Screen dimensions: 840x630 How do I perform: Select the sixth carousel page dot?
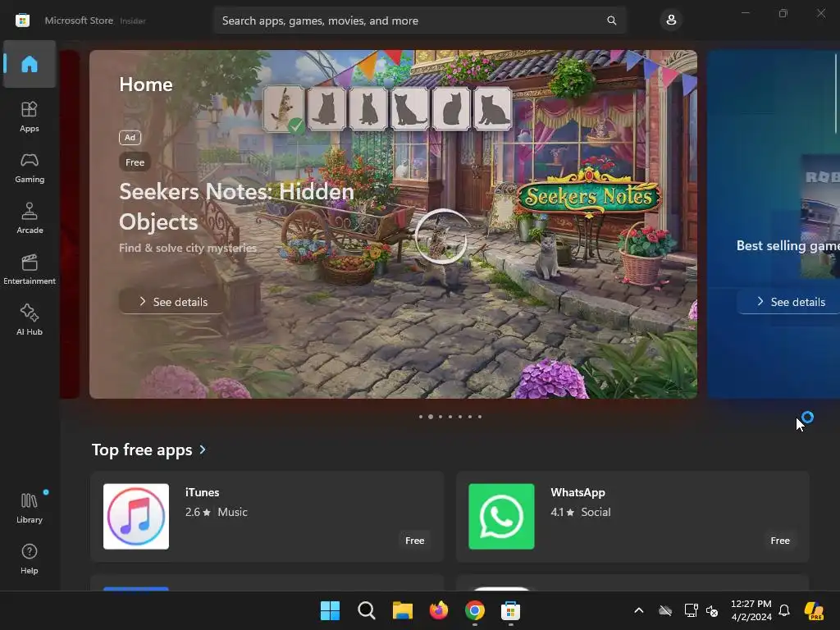[x=470, y=417]
